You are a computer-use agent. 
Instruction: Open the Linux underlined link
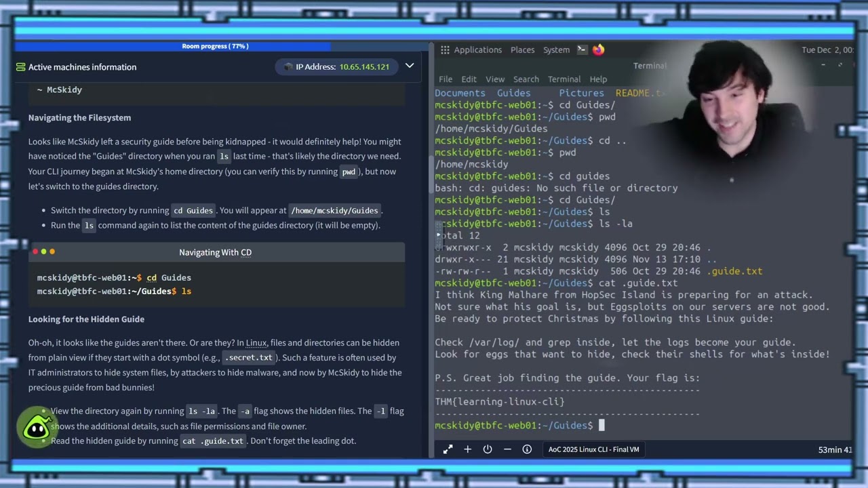coord(256,343)
